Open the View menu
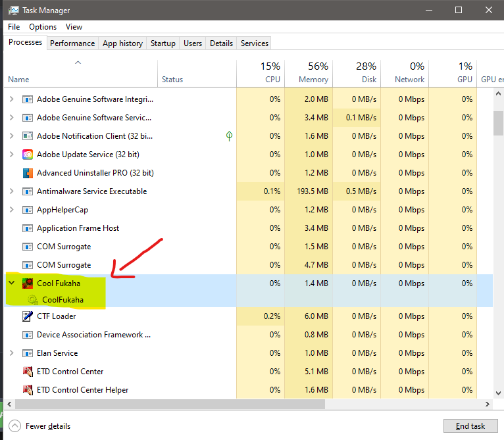Image resolution: width=504 pixels, height=440 pixels. (74, 27)
